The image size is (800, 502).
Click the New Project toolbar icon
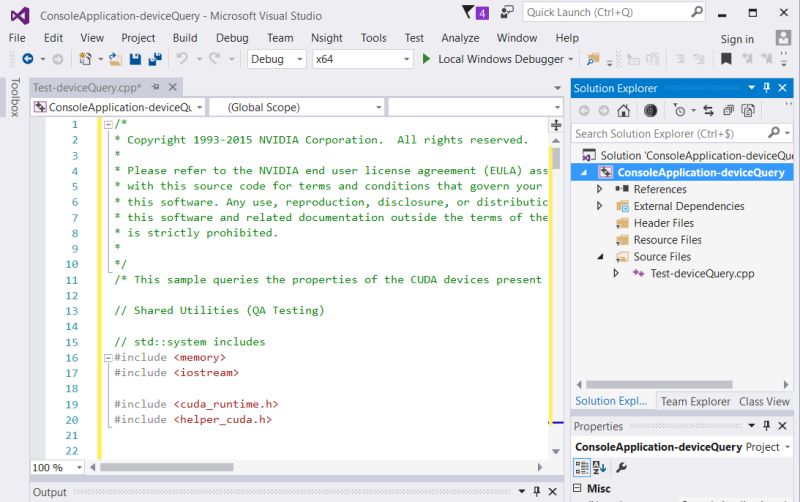click(x=85, y=59)
